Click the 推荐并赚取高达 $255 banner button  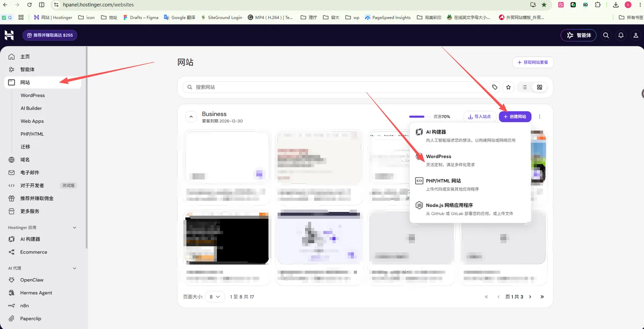point(50,35)
